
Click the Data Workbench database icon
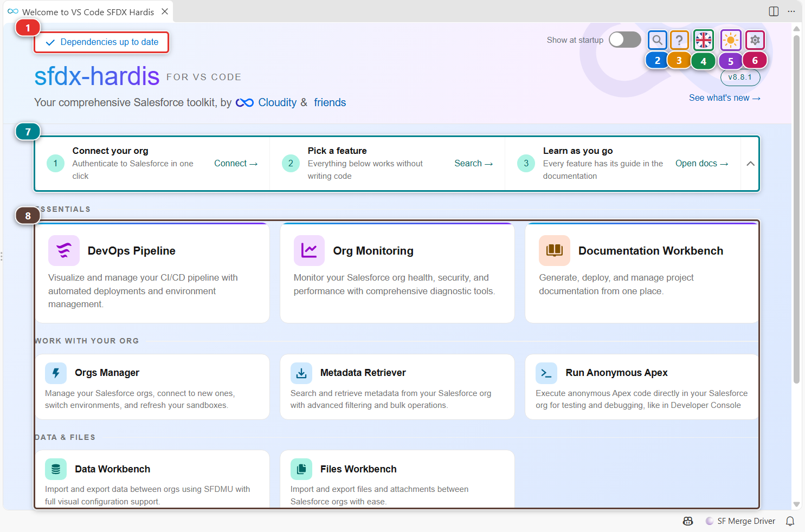pyautogui.click(x=56, y=469)
